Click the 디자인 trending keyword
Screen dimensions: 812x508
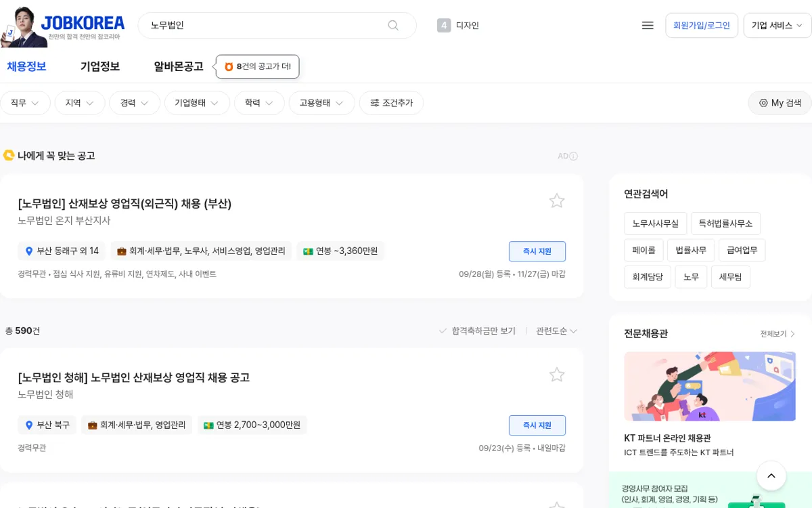[x=468, y=26]
